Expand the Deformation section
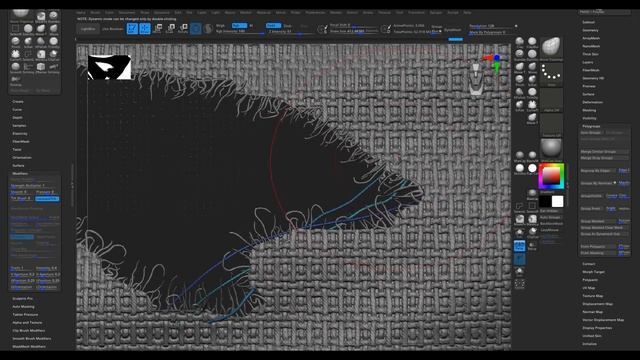 [x=593, y=102]
